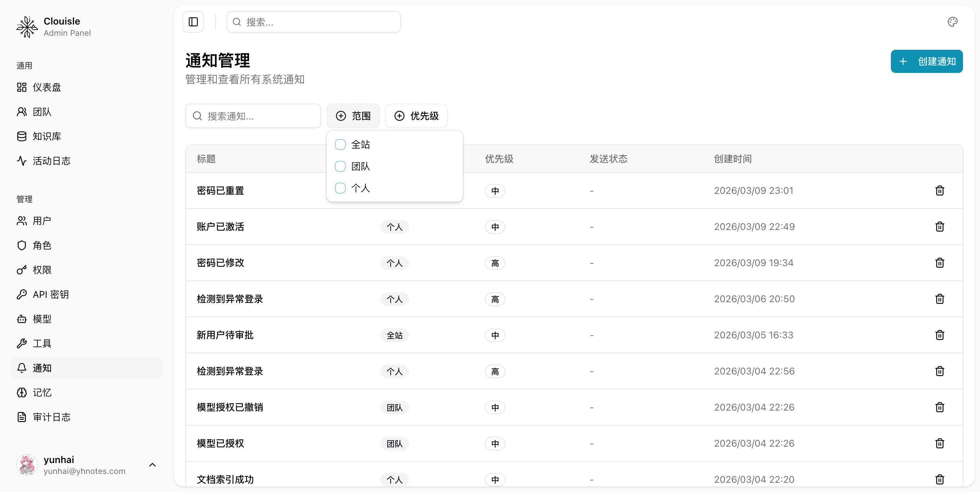
Task: Check the 个人 scope filter option
Action: tap(340, 188)
